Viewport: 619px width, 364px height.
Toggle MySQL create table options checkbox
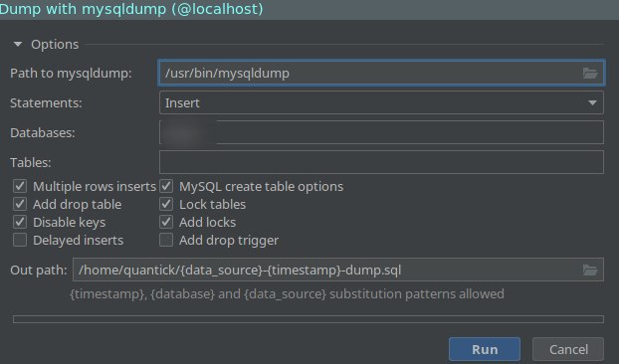pos(166,186)
